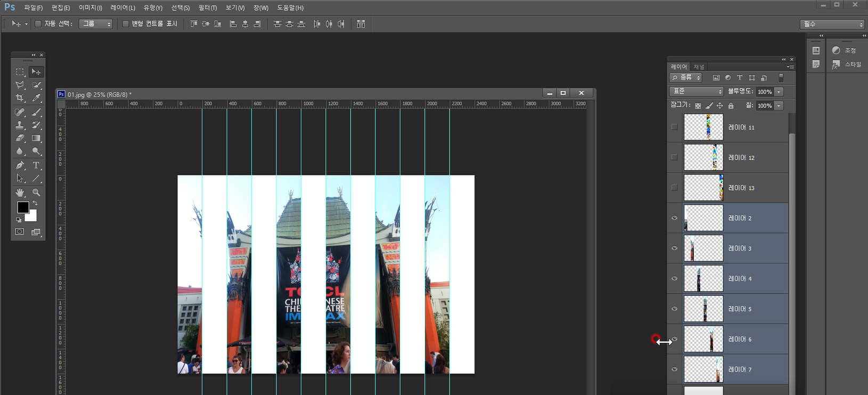Open the 레이어(L) menu
This screenshot has height=395, width=868.
(123, 8)
